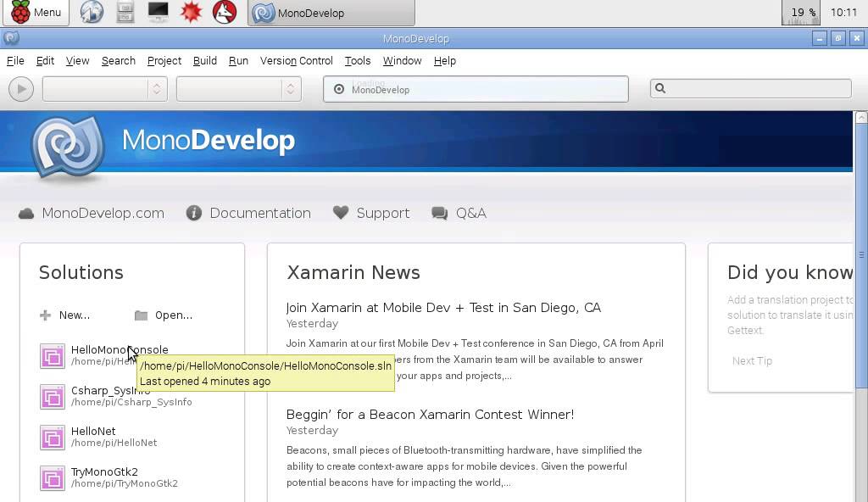This screenshot has height=502, width=868.
Task: Launch the terminal monitor icon in taskbar
Action: [159, 12]
